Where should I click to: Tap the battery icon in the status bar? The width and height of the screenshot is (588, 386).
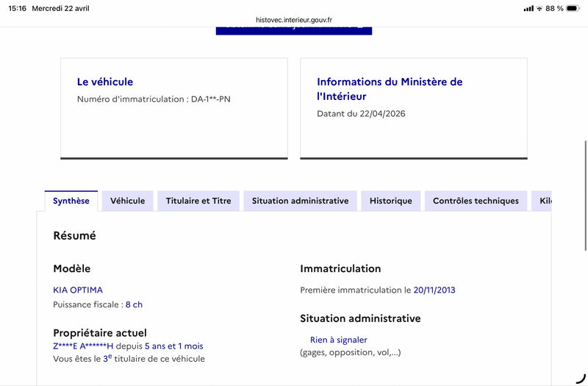[x=573, y=8]
